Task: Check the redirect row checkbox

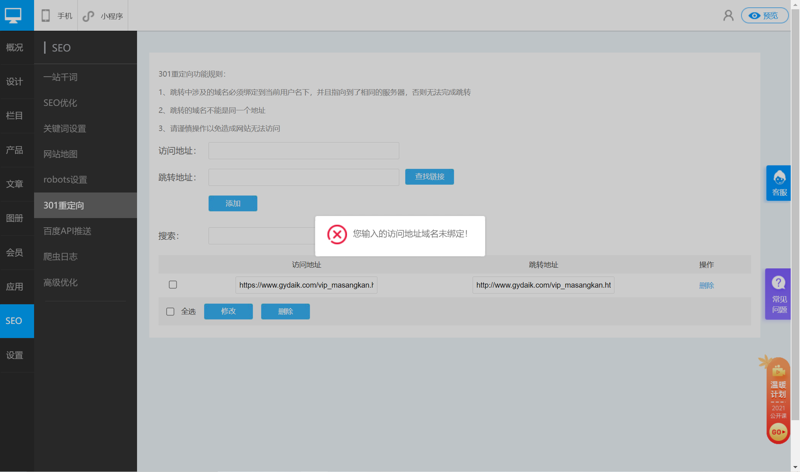Action: (x=173, y=285)
